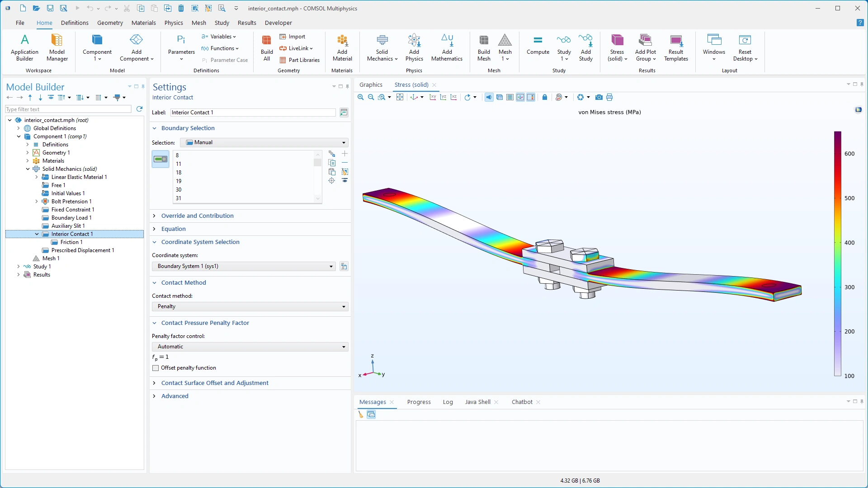868x488 pixels.
Task: Take a snapshot with camera icon
Action: 599,97
